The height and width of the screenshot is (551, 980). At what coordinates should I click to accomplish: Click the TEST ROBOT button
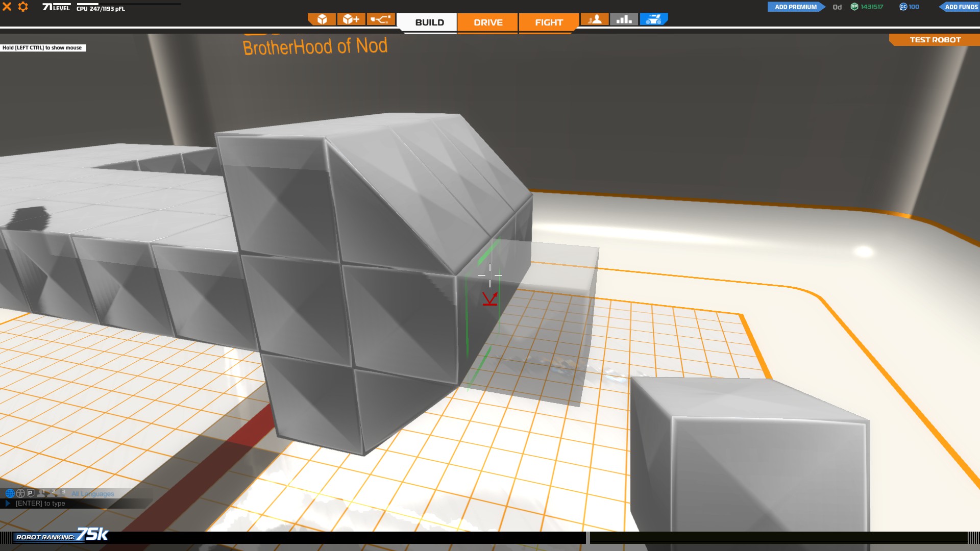pyautogui.click(x=935, y=40)
